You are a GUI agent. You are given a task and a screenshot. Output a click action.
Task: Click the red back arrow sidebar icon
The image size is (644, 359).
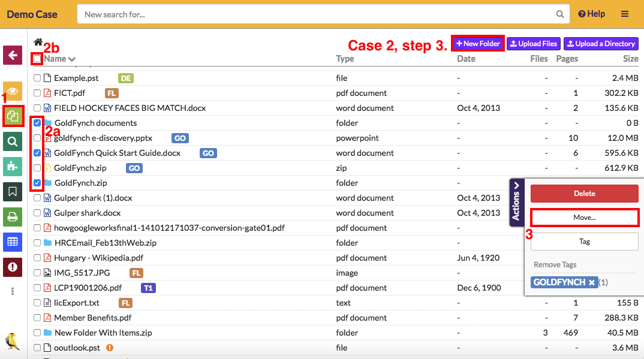13,55
